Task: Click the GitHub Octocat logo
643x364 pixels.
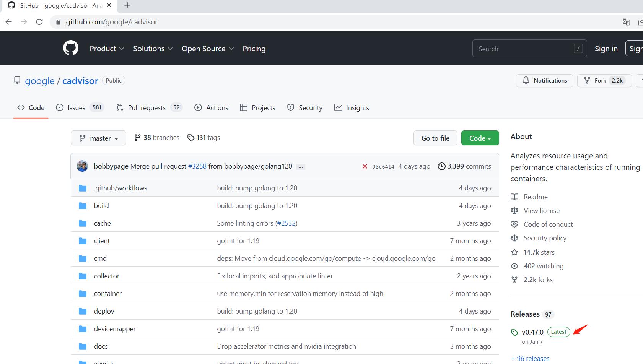Action: (71, 48)
